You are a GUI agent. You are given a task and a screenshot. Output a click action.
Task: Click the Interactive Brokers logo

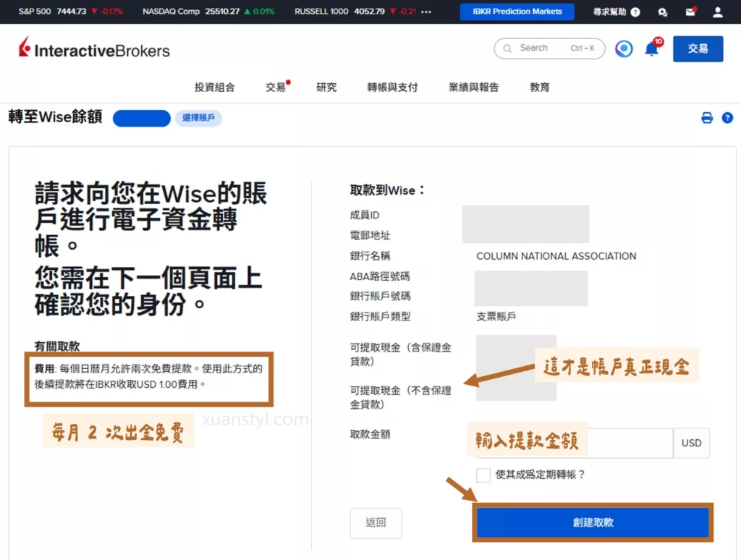(94, 48)
